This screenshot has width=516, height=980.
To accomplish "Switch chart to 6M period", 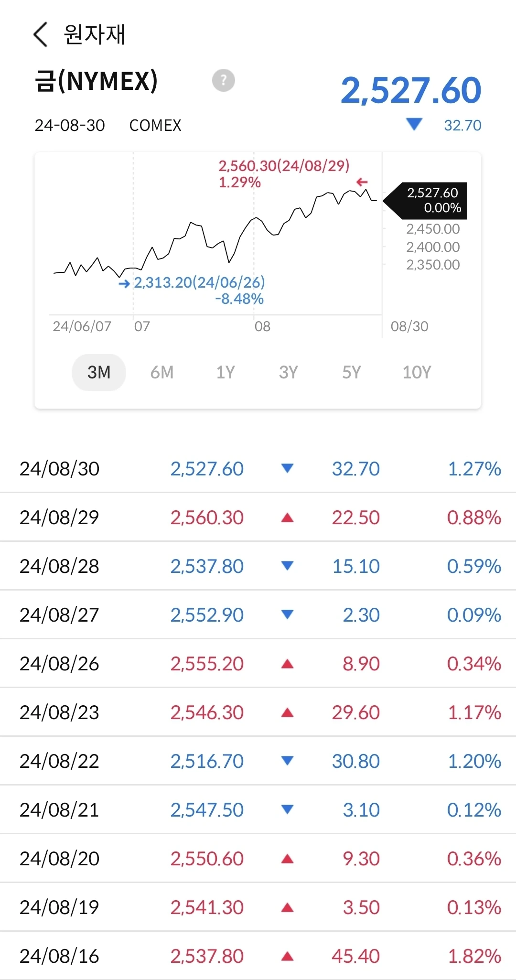I will (x=162, y=372).
